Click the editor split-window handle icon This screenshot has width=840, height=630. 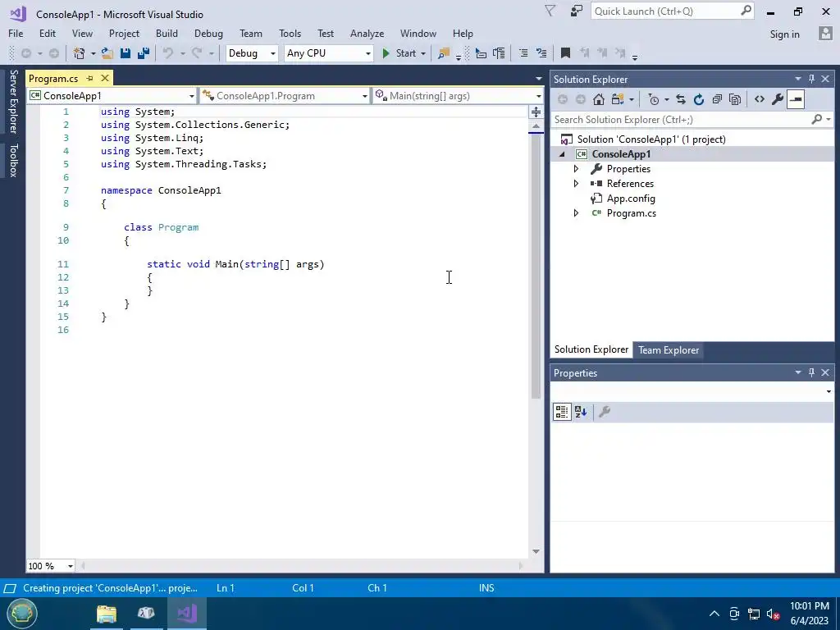click(x=536, y=112)
